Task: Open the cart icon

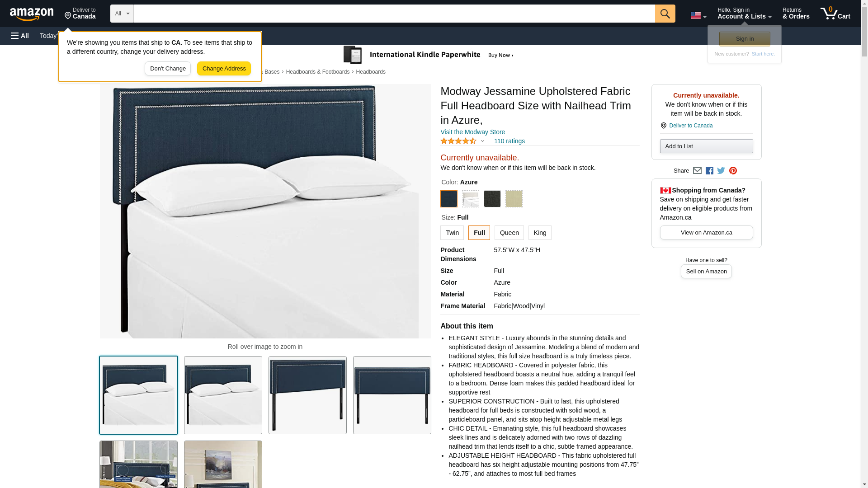Action: click(835, 14)
